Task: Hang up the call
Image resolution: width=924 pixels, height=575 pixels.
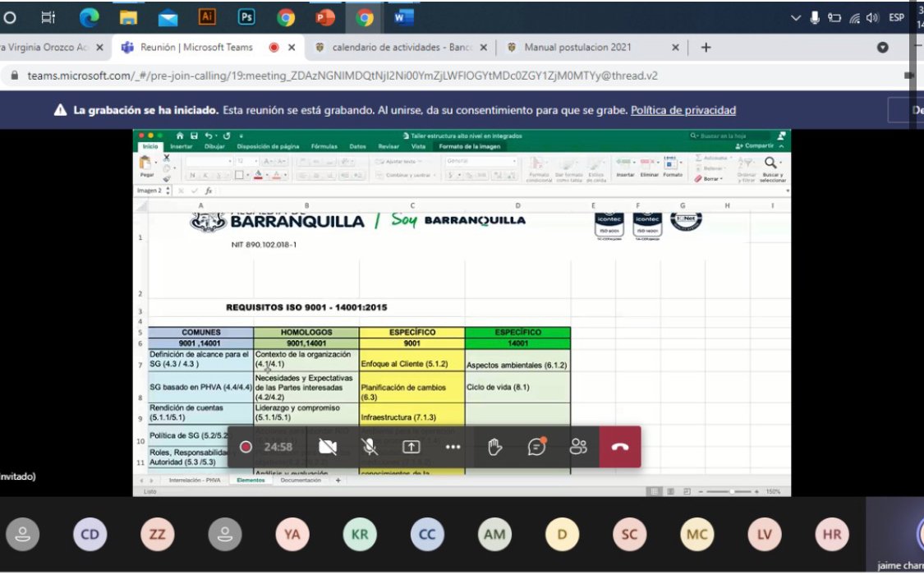Action: tap(620, 447)
